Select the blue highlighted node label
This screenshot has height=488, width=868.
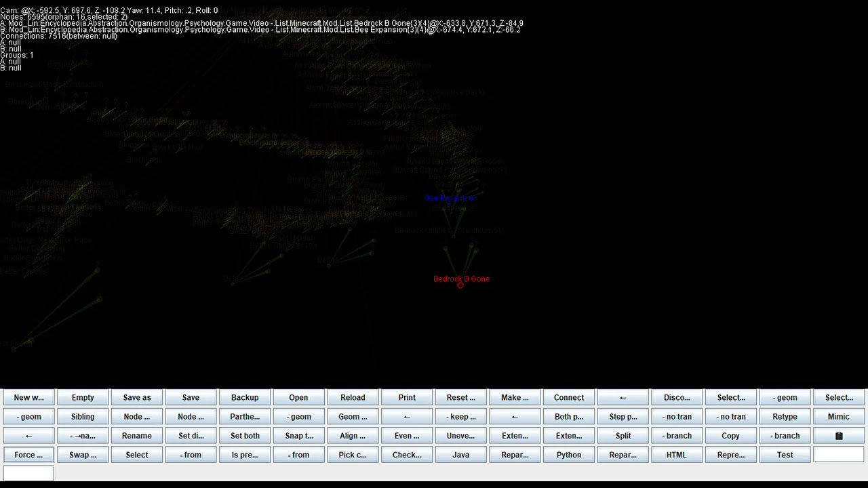click(450, 198)
